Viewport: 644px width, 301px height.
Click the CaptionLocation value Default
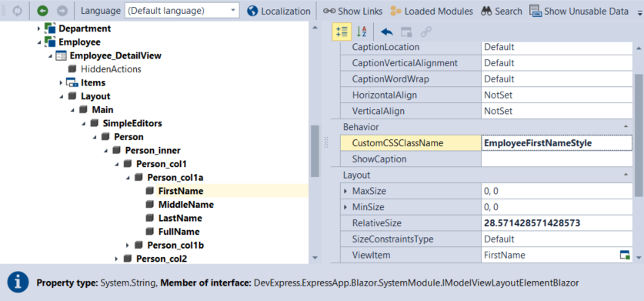[x=499, y=47]
